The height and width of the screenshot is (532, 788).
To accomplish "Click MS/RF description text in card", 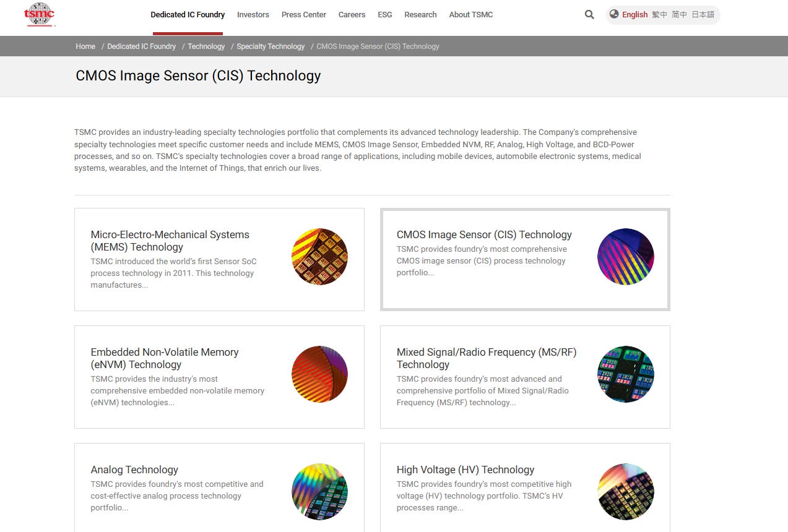I will click(483, 391).
